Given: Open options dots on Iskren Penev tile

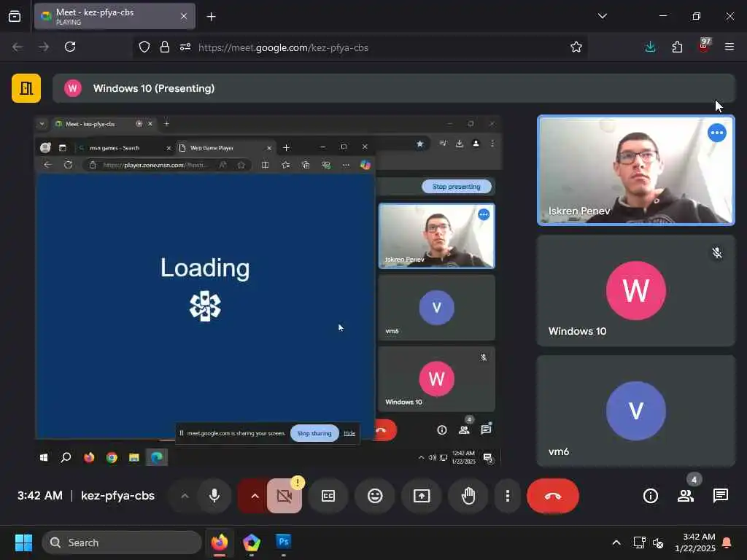Looking at the screenshot, I should (x=717, y=133).
